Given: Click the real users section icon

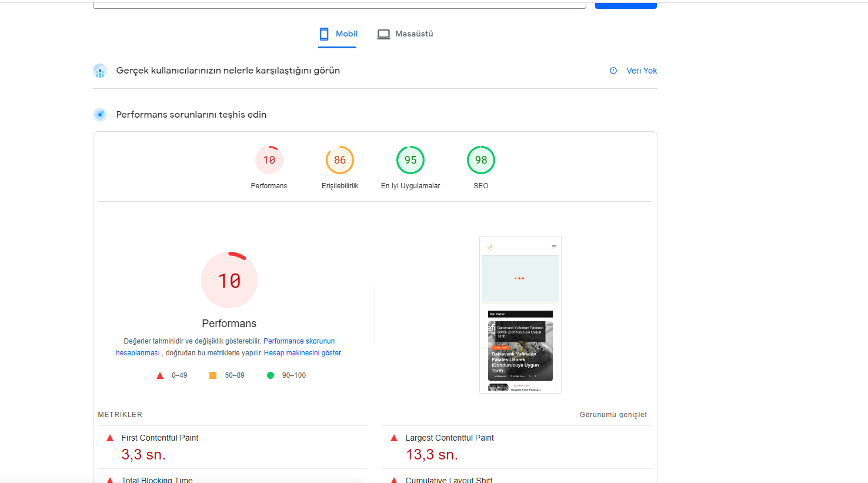Looking at the screenshot, I should coord(100,71).
